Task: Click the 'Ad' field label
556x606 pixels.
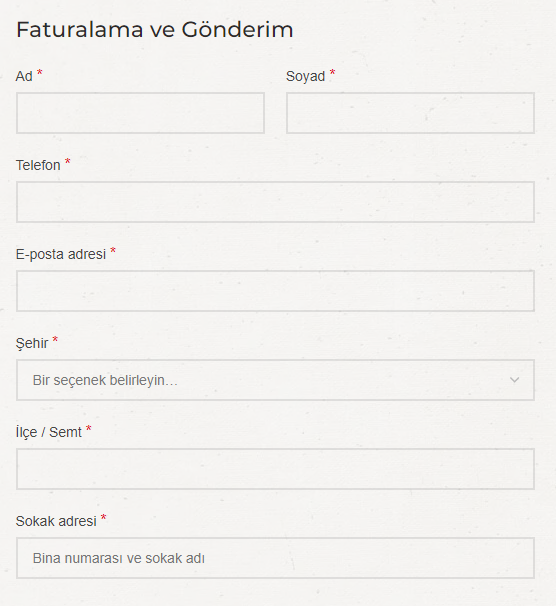Action: [24, 77]
